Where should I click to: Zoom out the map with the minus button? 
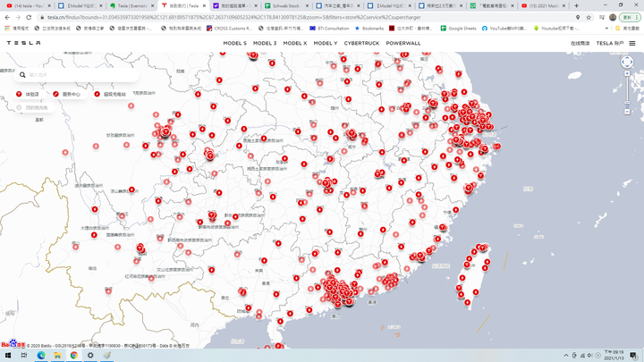coord(627,112)
